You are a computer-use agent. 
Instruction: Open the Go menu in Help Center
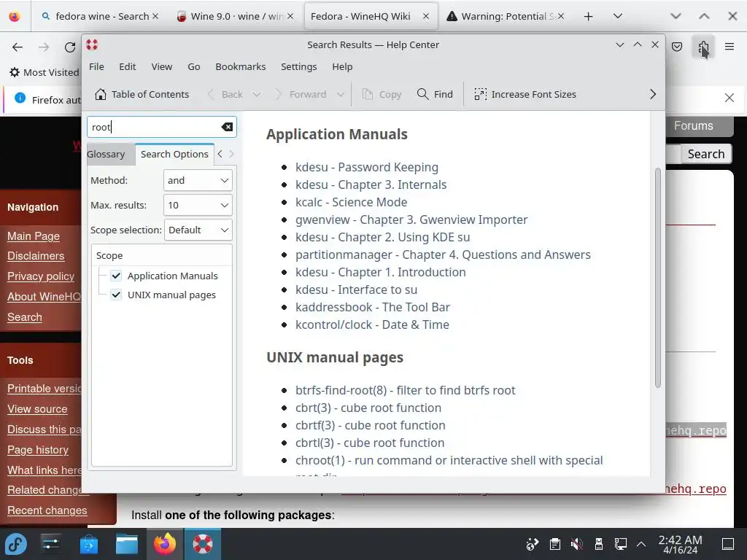tap(193, 66)
